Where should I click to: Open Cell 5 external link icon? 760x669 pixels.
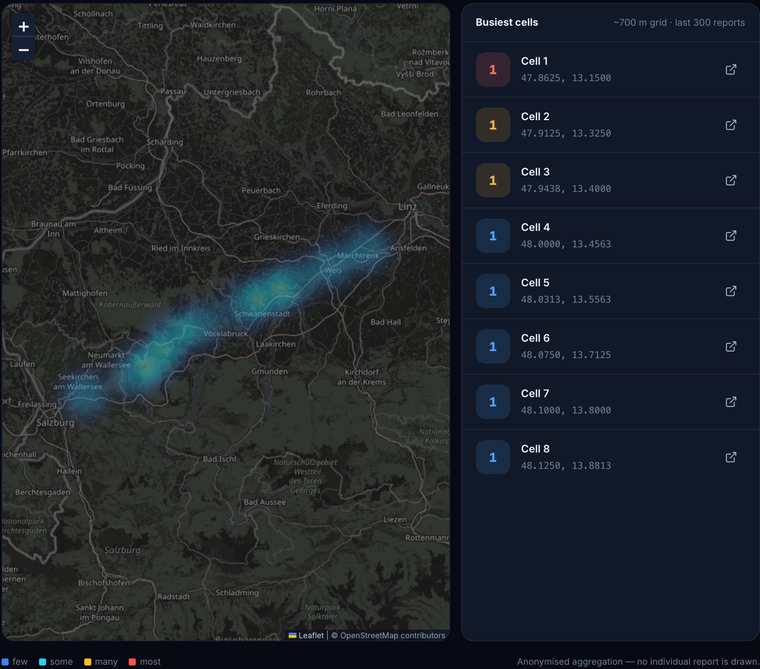[731, 291]
